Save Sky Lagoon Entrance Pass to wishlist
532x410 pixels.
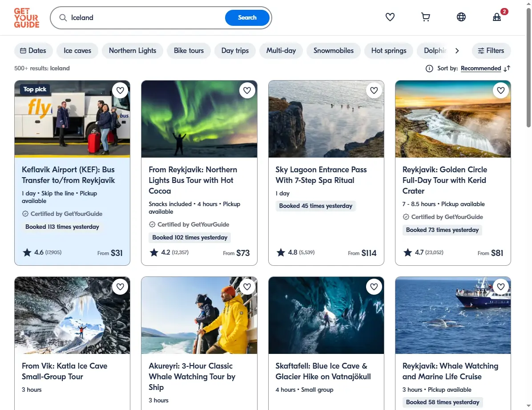(x=374, y=90)
